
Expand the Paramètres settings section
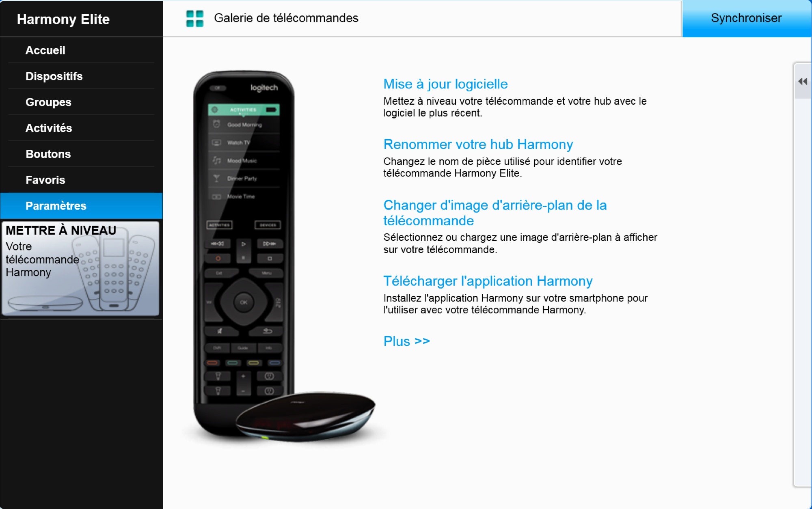click(x=82, y=205)
